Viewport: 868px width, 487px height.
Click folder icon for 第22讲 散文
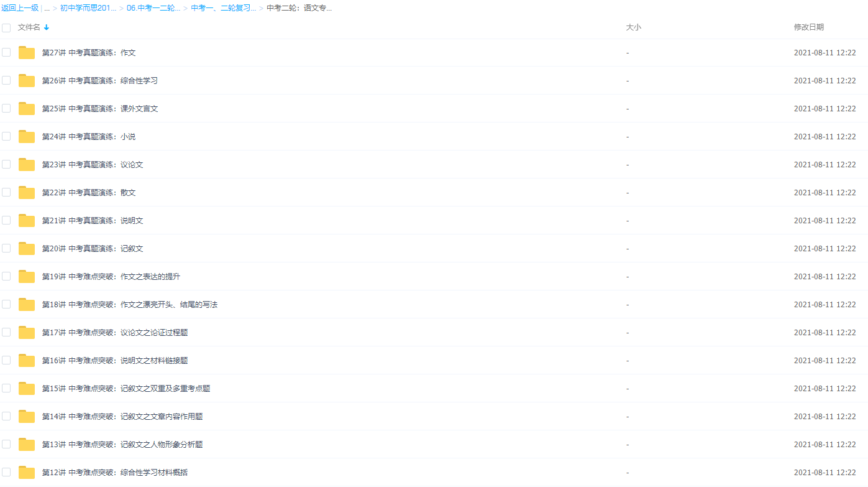tap(27, 193)
